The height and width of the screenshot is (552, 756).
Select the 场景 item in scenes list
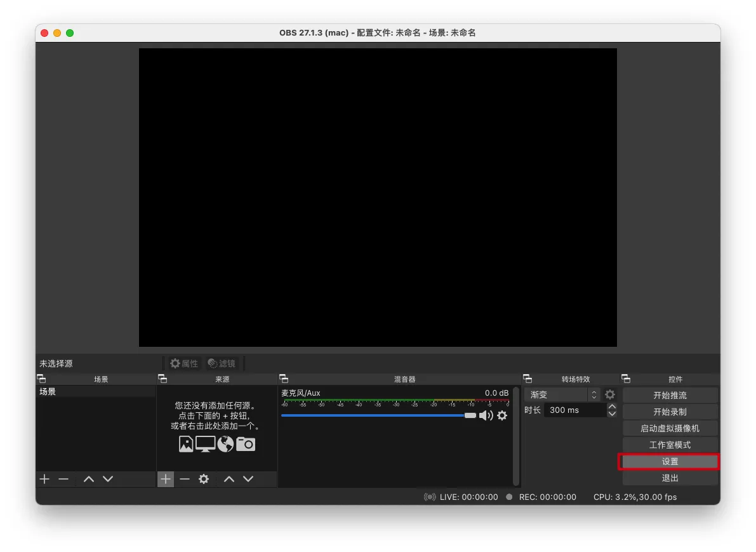95,392
